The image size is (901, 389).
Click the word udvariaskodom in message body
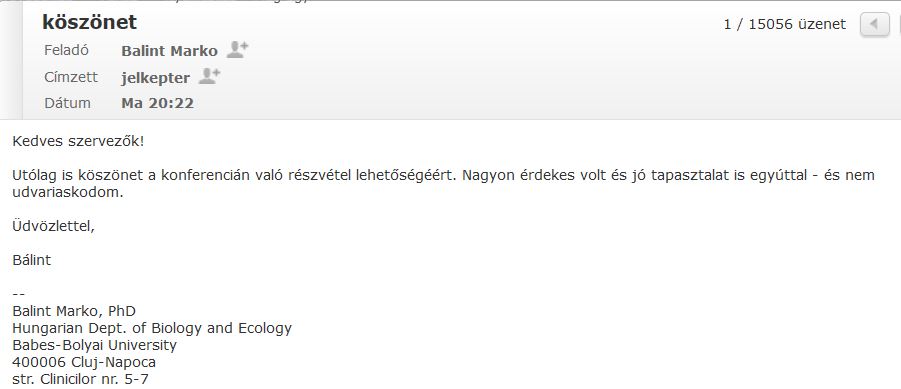pyautogui.click(x=66, y=192)
